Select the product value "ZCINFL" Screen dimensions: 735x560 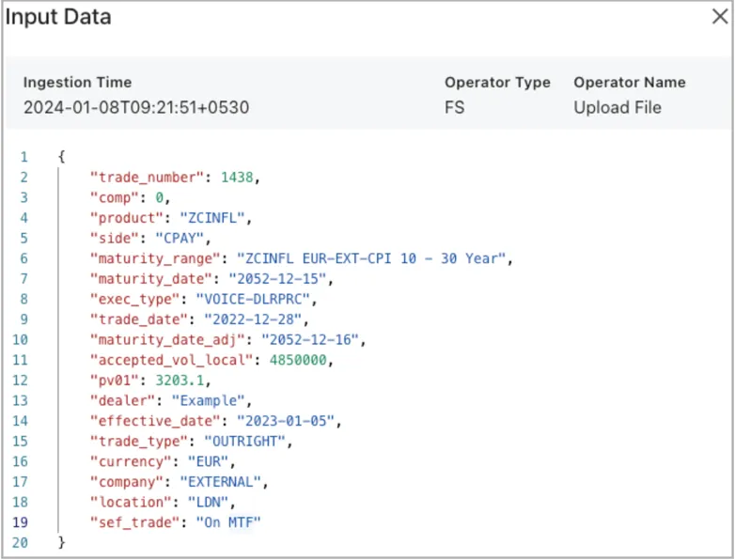(x=212, y=217)
